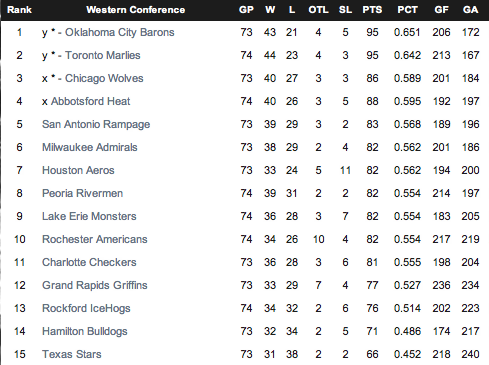Click the Hamilton Bulldogs link
489x365 pixels.
(85, 331)
